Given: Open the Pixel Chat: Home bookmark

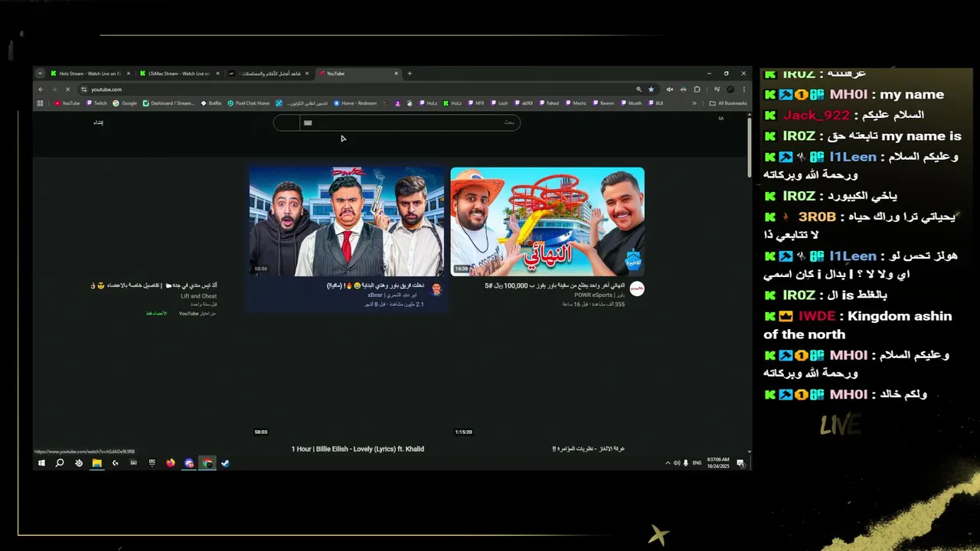Looking at the screenshot, I should tap(249, 103).
